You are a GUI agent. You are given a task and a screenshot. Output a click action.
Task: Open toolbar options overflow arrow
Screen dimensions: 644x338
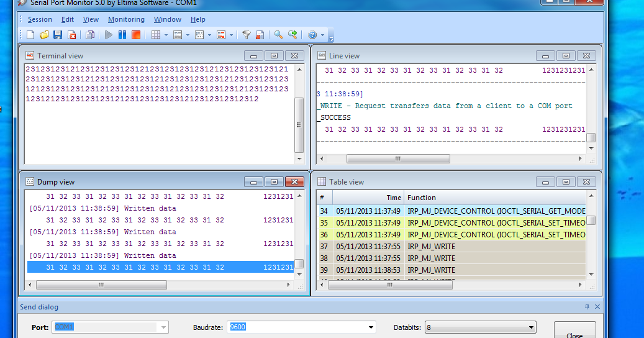(331, 39)
